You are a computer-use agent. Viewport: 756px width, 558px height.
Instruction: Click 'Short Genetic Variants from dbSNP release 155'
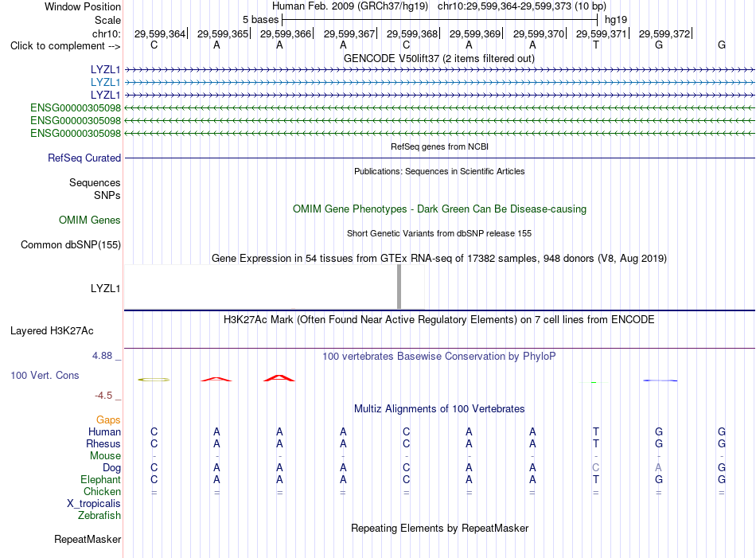click(439, 233)
